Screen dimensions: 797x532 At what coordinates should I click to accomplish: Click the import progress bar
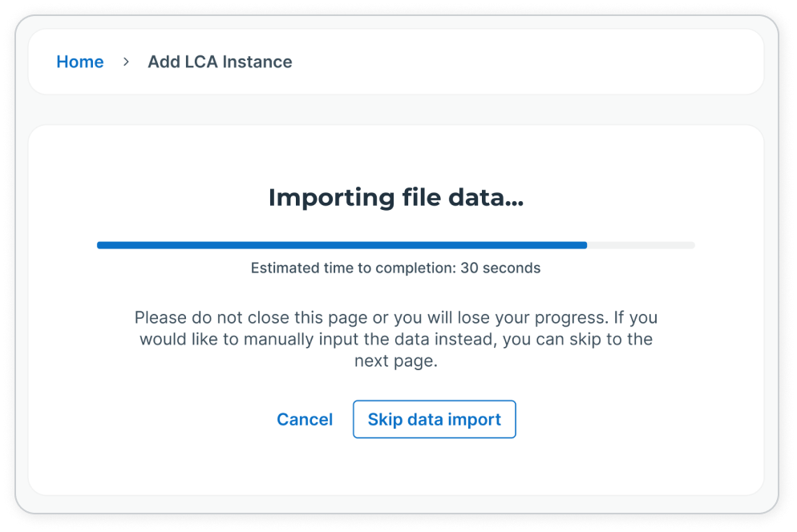click(397, 245)
